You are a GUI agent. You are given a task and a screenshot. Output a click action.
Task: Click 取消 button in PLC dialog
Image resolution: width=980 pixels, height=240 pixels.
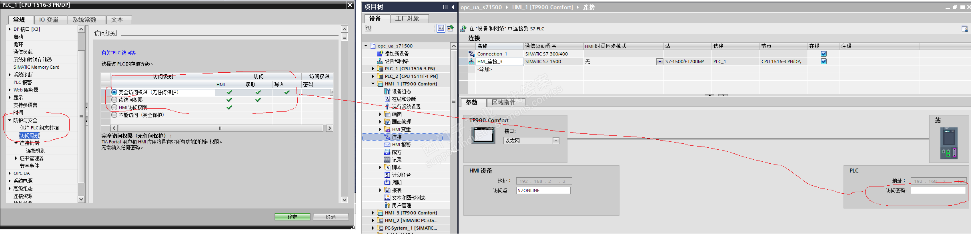tap(331, 217)
